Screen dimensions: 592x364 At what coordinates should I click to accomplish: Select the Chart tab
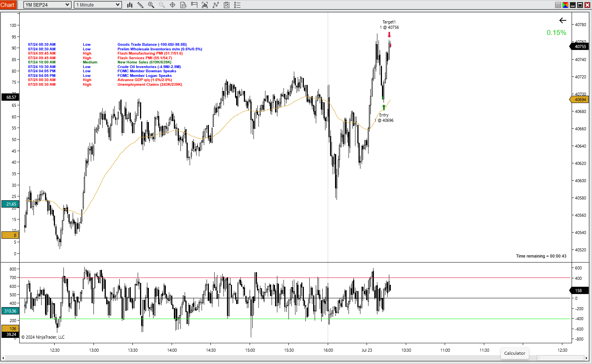pyautogui.click(x=8, y=5)
